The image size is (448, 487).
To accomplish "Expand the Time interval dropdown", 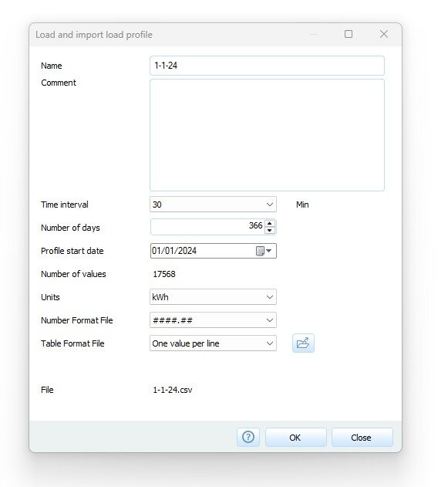I will (270, 205).
